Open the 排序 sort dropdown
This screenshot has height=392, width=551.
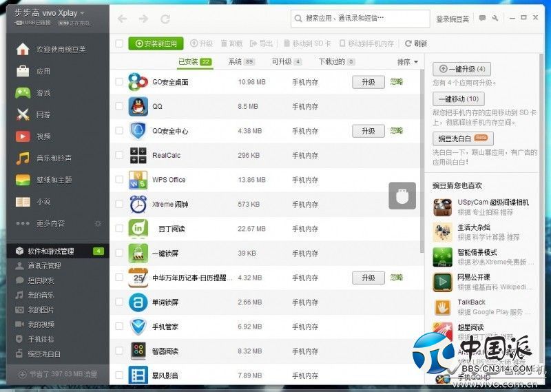pos(408,62)
